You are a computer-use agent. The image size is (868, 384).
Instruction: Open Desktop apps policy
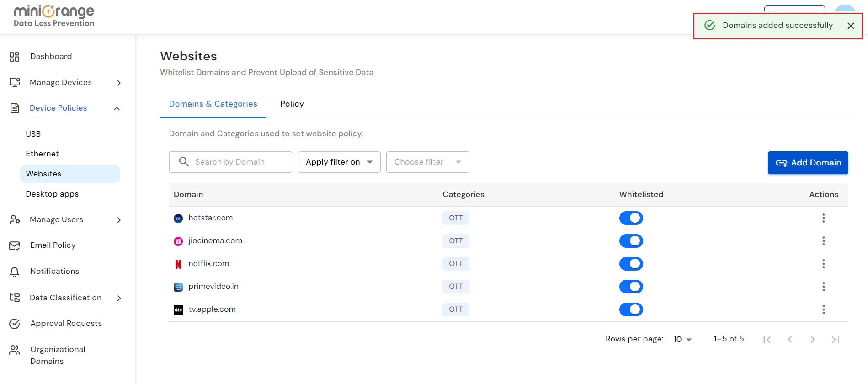(x=52, y=194)
